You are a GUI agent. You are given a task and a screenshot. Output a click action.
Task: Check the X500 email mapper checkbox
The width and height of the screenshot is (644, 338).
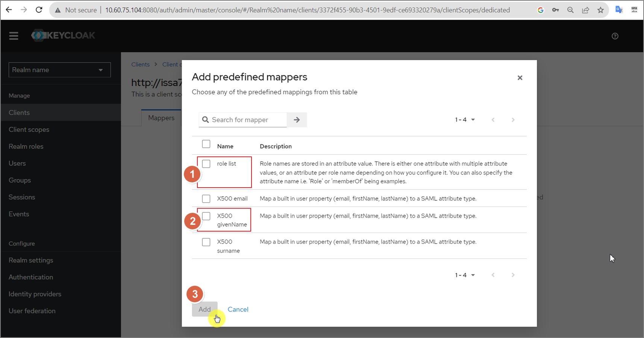(x=206, y=199)
